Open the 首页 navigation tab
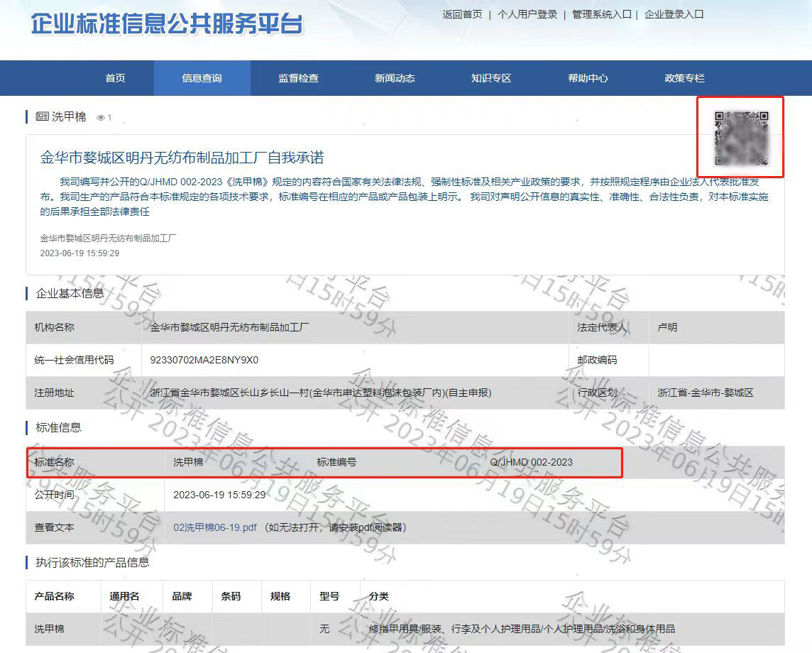This screenshot has height=653, width=812. (x=115, y=78)
